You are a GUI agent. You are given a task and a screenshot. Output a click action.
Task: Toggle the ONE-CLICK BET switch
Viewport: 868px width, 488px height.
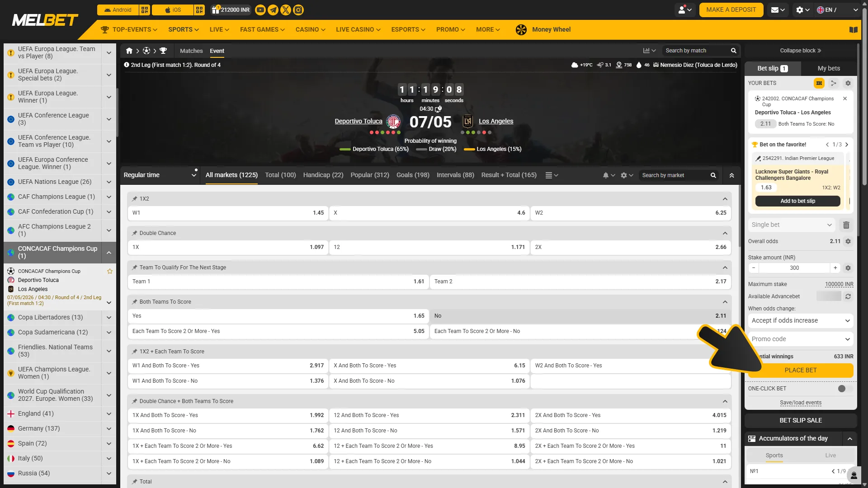pyautogui.click(x=844, y=389)
